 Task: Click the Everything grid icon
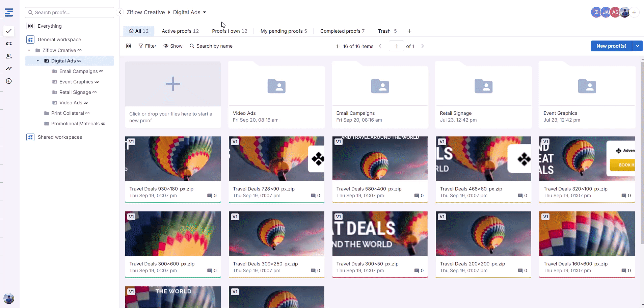click(30, 26)
